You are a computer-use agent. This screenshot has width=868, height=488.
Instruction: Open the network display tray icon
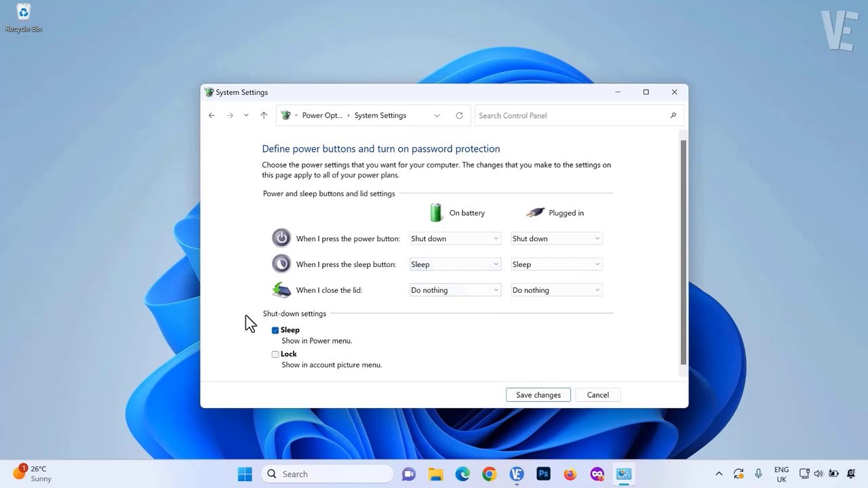tap(804, 474)
